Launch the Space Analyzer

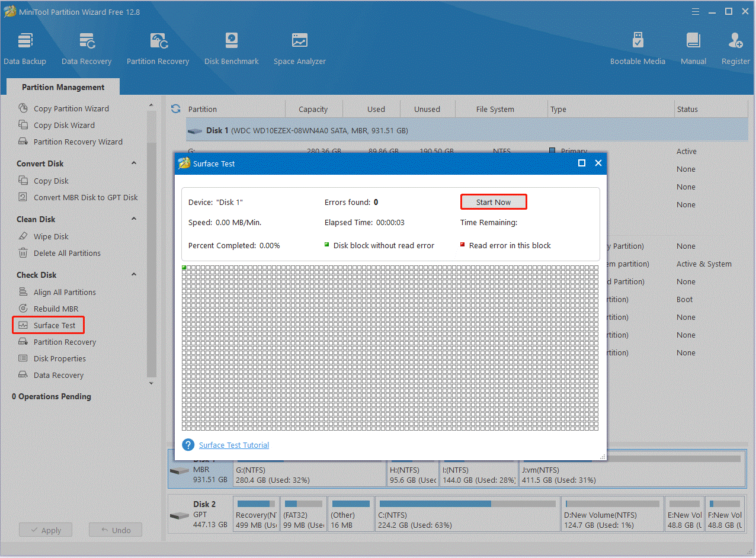click(299, 47)
